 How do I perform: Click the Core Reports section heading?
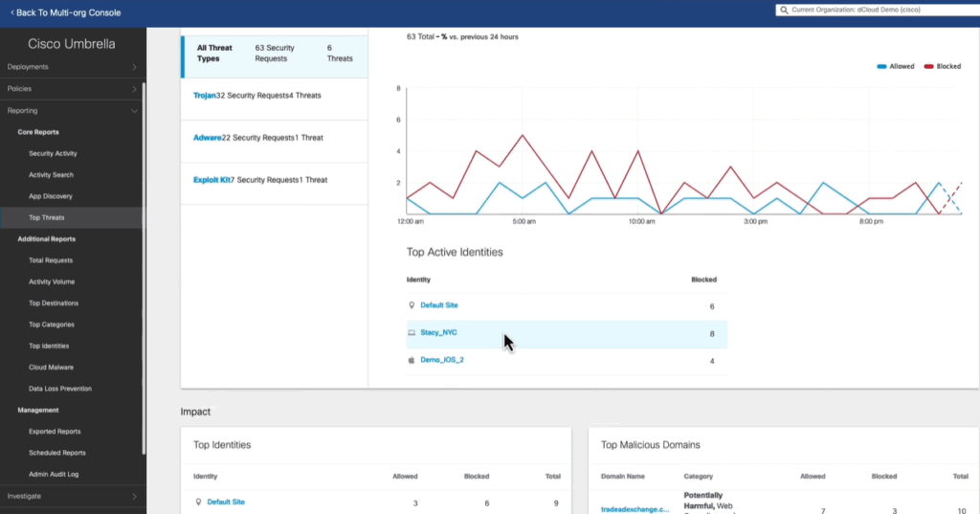[x=38, y=132]
